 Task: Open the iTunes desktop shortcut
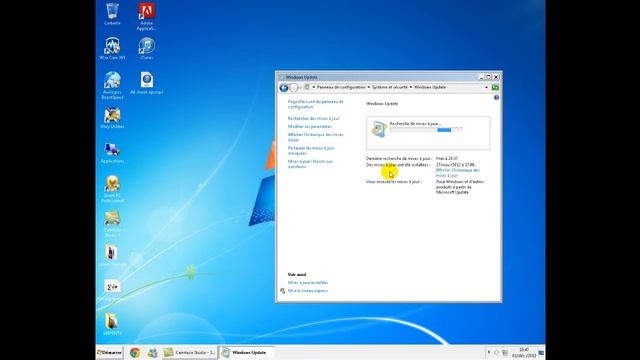pyautogui.click(x=147, y=49)
